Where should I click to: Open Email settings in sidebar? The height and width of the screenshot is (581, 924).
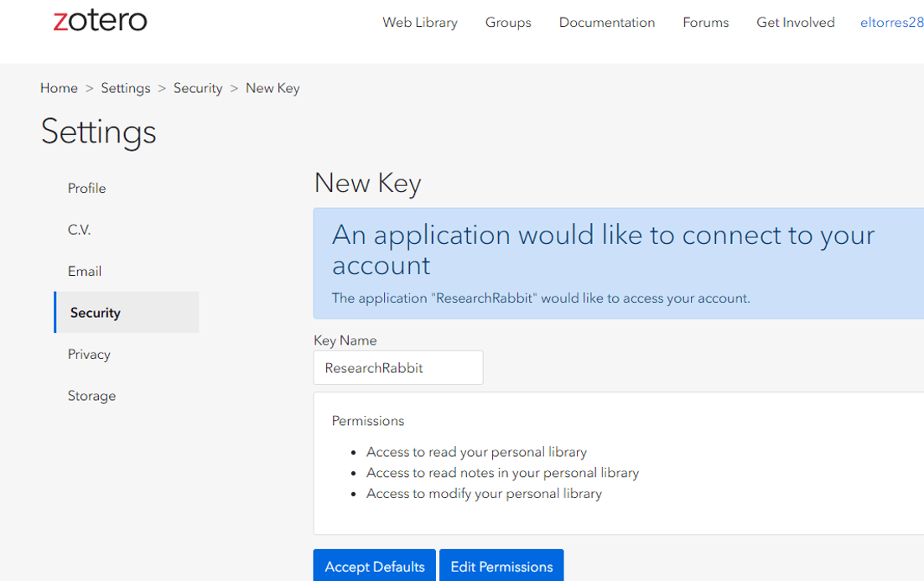(85, 271)
